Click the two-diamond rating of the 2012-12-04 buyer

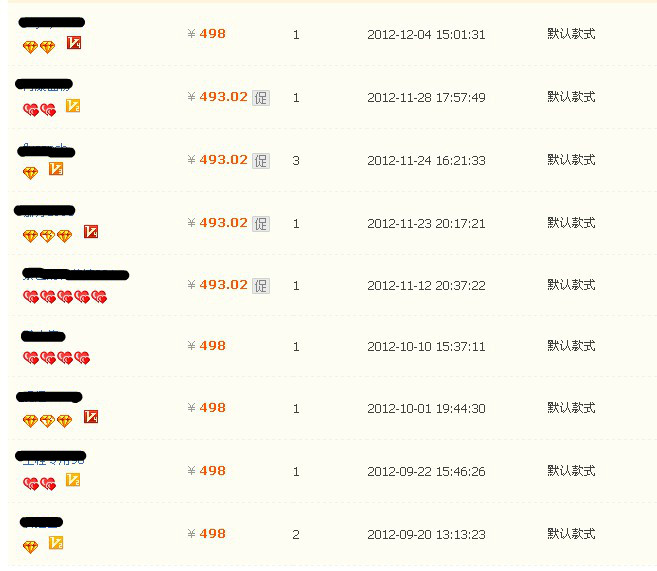39,47
